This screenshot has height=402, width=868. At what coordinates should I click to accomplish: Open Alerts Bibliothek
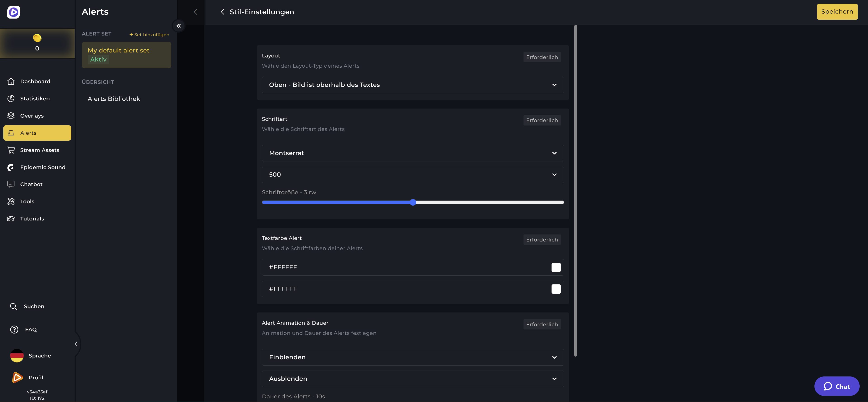tap(114, 98)
